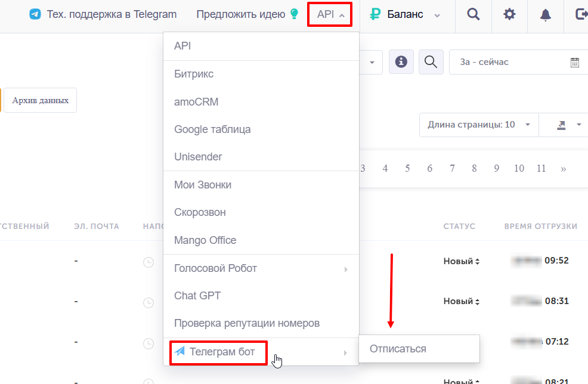Click the lightbulb idea icon
This screenshot has width=588, height=384.
(295, 14)
